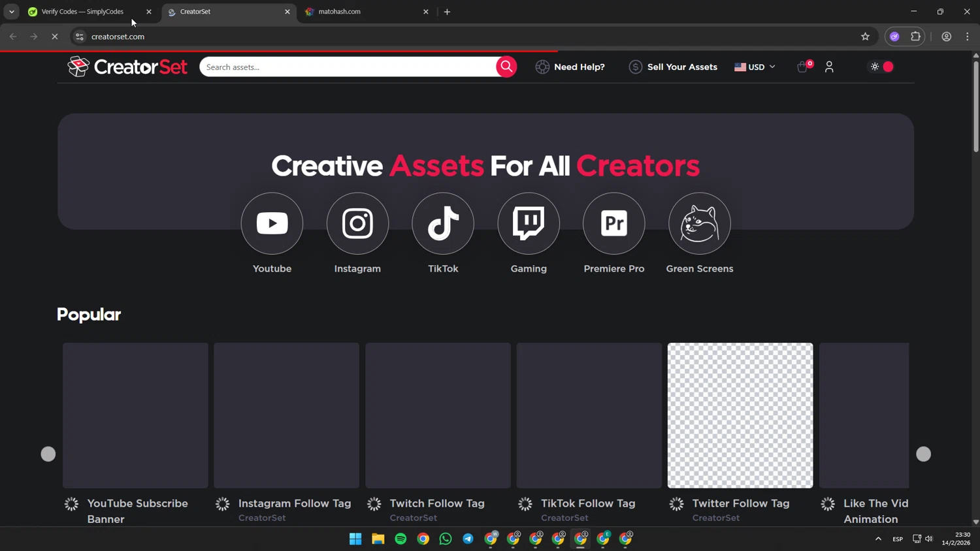The image size is (980, 551).
Task: Open the Instagram category icon
Action: click(x=357, y=223)
